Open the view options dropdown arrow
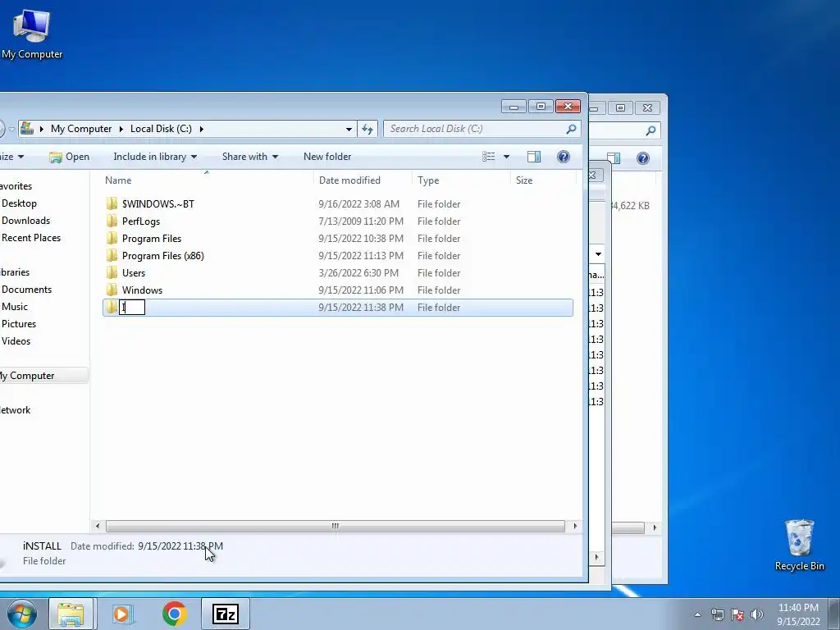The image size is (840, 630). 506,157
